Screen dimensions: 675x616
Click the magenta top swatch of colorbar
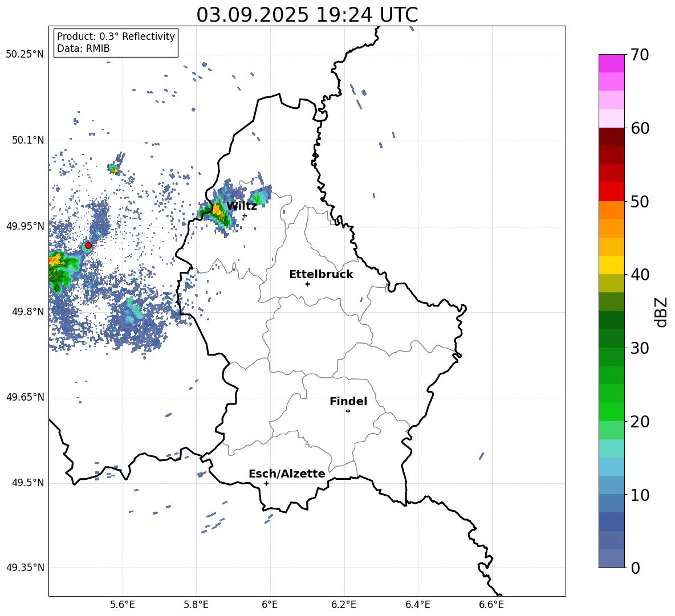612,63
